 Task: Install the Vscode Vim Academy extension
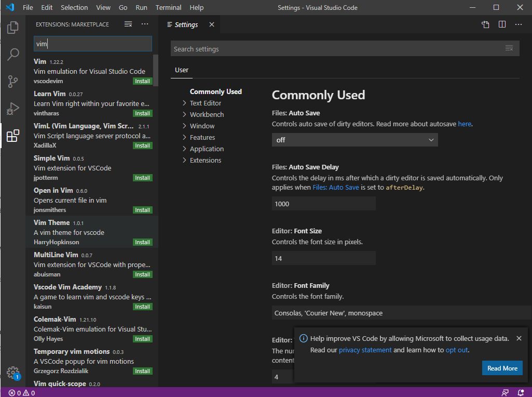pos(143,307)
